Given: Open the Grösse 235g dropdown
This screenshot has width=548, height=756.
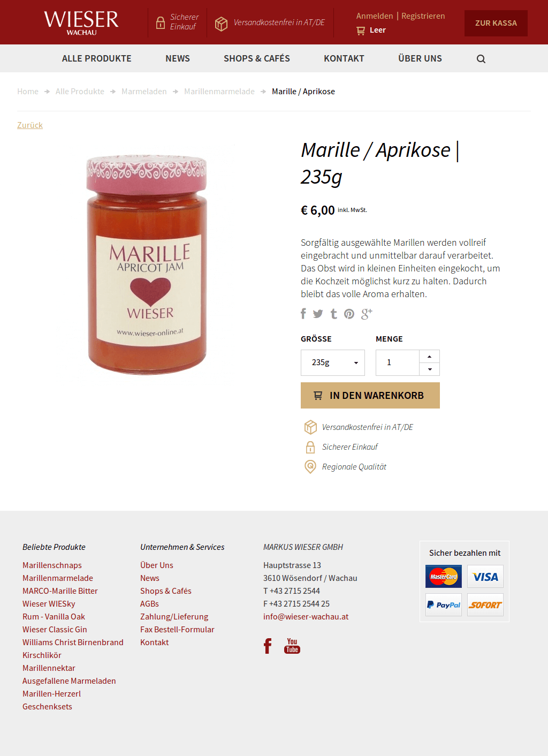Looking at the screenshot, I should [333, 362].
